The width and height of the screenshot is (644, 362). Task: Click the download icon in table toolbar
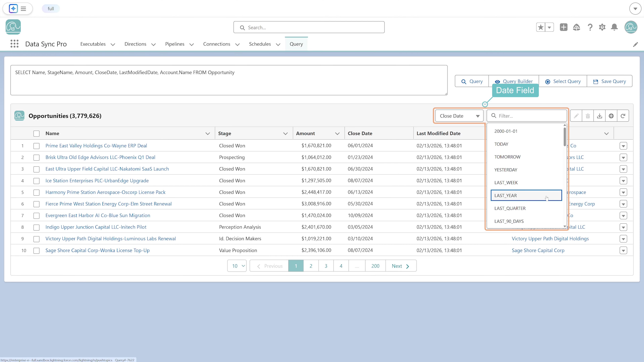[599, 116]
